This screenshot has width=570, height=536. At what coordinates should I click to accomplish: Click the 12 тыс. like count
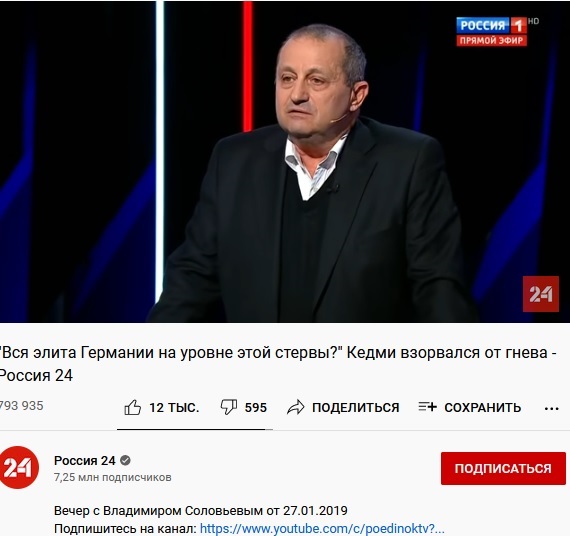click(174, 407)
